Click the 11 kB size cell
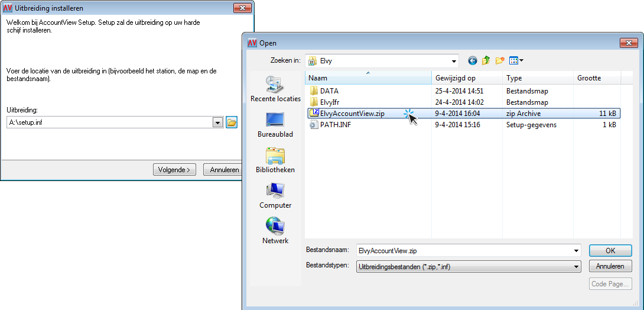Image resolution: width=644 pixels, height=310 pixels. point(607,113)
